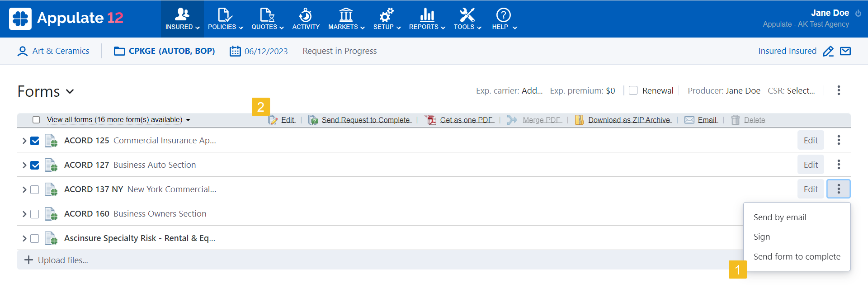The image size is (868, 293).
Task: Click Get as one PDF
Action: (467, 120)
